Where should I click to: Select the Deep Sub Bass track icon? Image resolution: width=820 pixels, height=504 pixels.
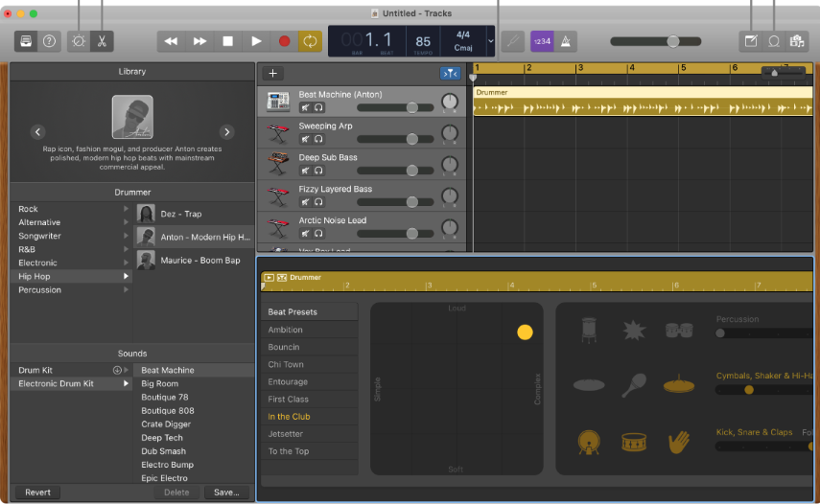[x=278, y=164]
